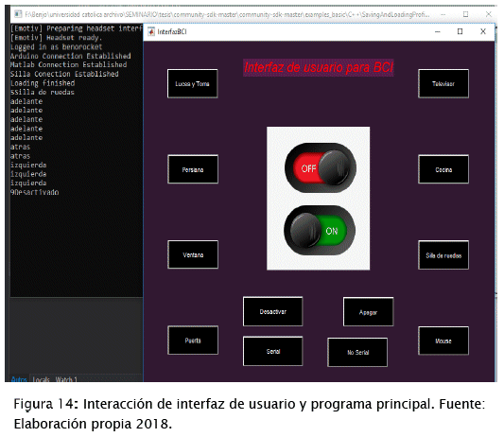Maximize the InterfazBCI window
This screenshot has height=437, width=504.
tap(460, 31)
